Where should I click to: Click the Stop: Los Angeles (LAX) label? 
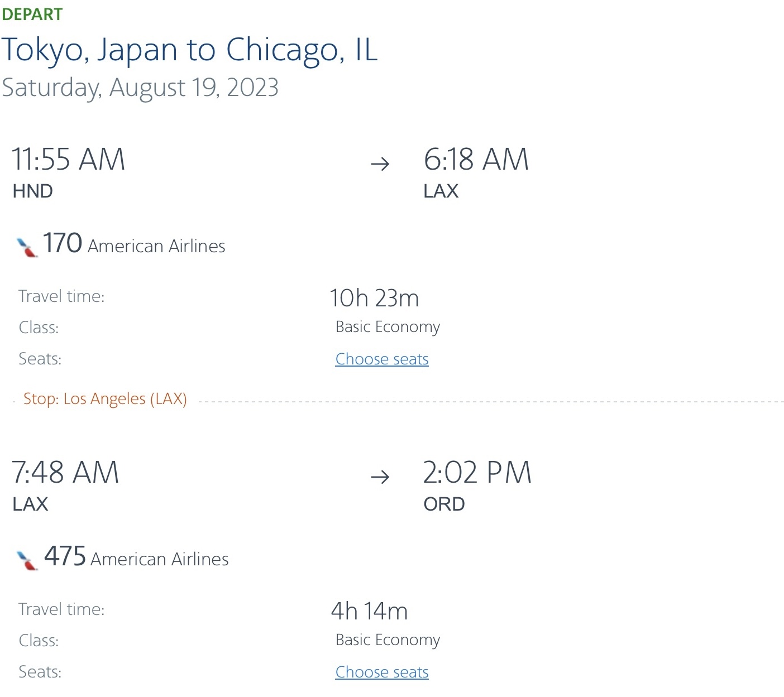point(105,399)
